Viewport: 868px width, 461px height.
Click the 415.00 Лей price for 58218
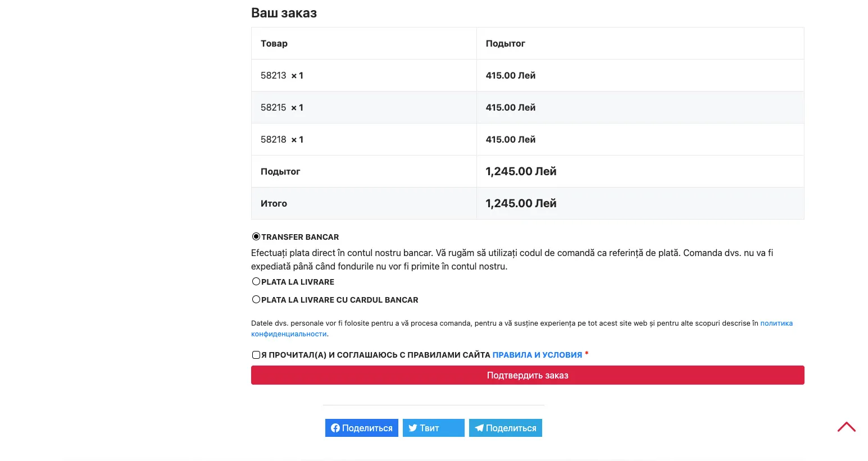[511, 139]
